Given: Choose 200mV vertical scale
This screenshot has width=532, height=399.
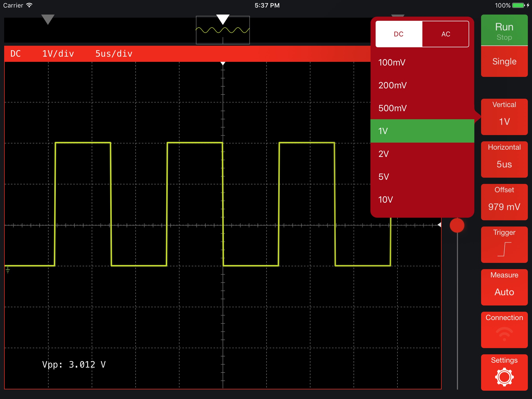Looking at the screenshot, I should tap(422, 85).
